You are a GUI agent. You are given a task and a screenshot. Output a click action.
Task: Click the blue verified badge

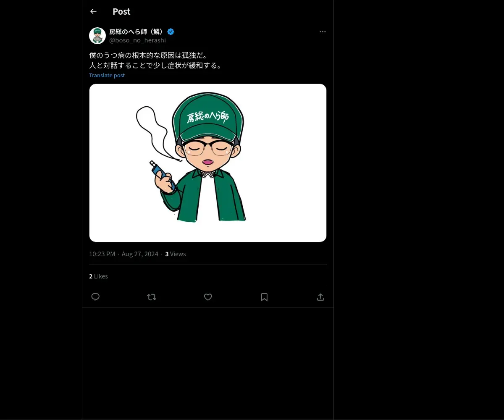(171, 32)
